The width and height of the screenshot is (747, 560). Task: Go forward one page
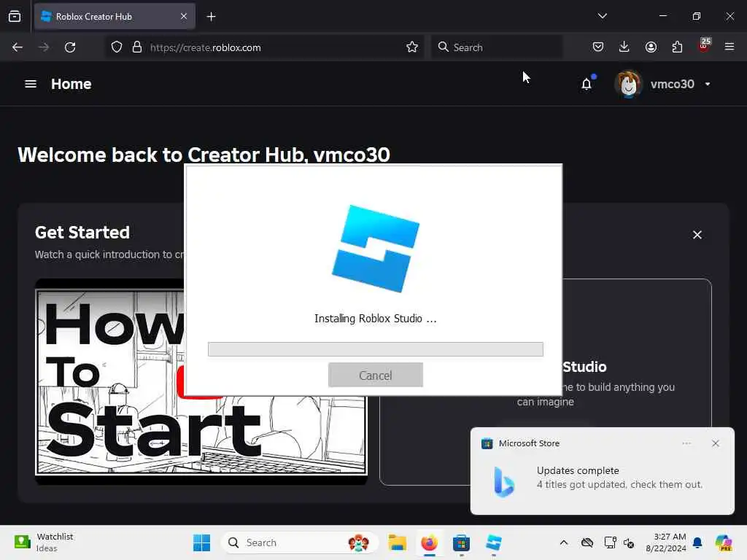click(x=44, y=47)
